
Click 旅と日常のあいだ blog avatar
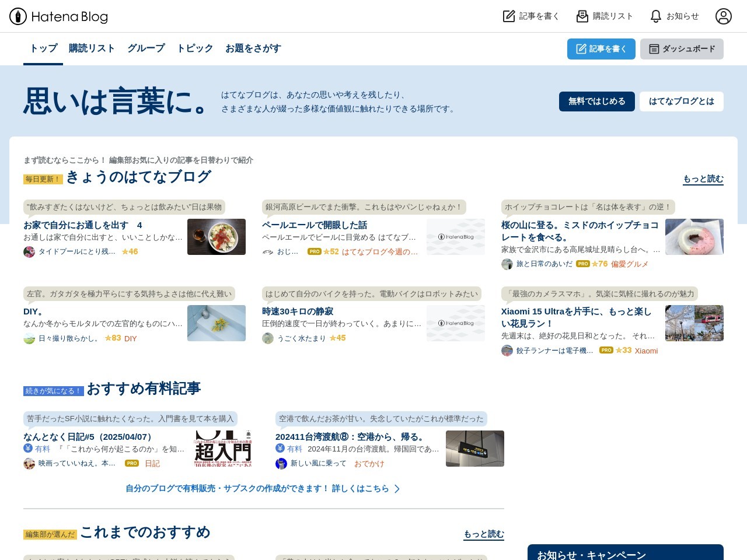tap(507, 264)
